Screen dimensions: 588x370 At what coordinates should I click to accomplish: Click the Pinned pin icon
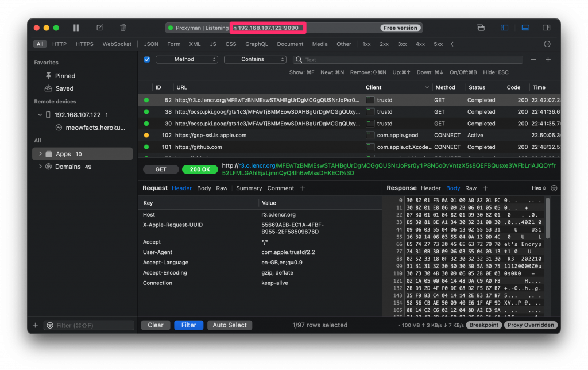coord(48,75)
